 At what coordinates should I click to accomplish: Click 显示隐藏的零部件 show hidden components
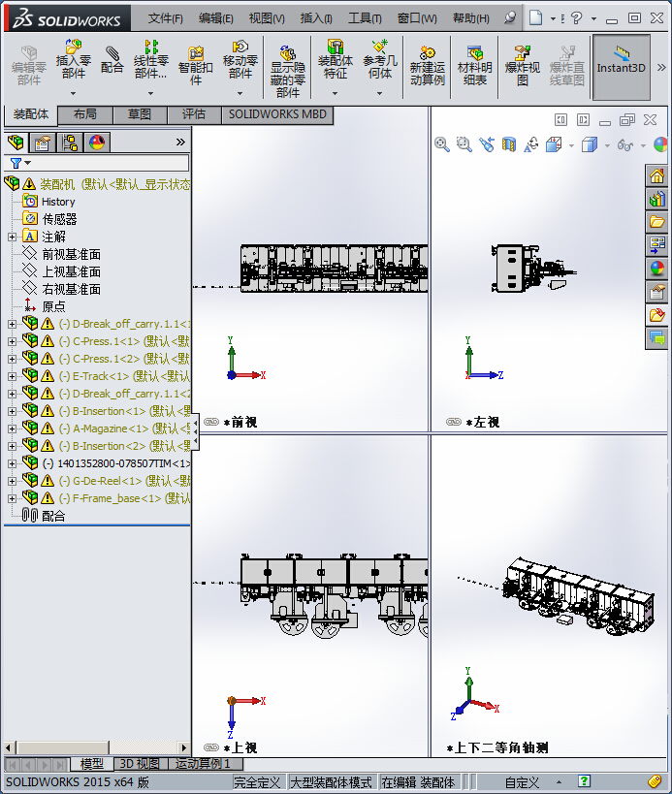[288, 72]
